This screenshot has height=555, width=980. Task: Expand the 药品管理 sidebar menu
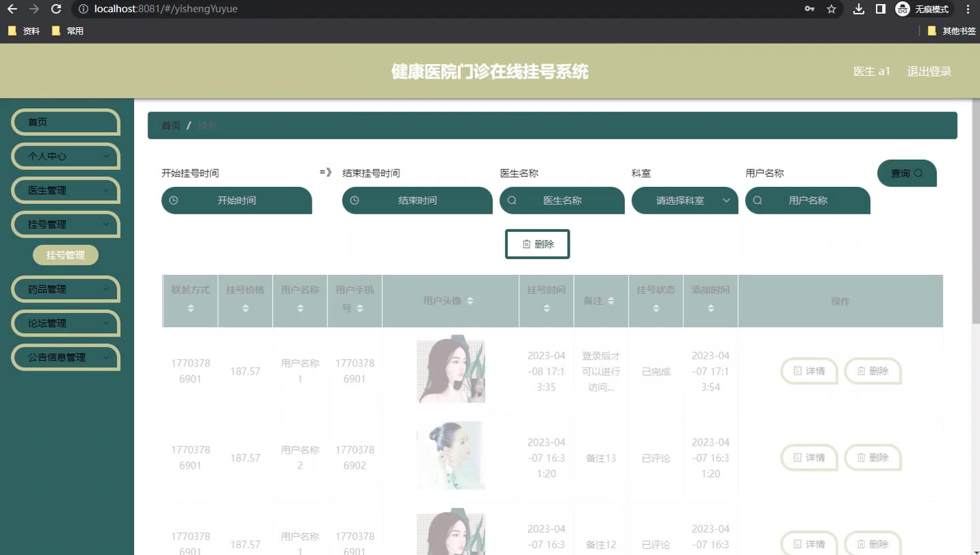pos(66,289)
